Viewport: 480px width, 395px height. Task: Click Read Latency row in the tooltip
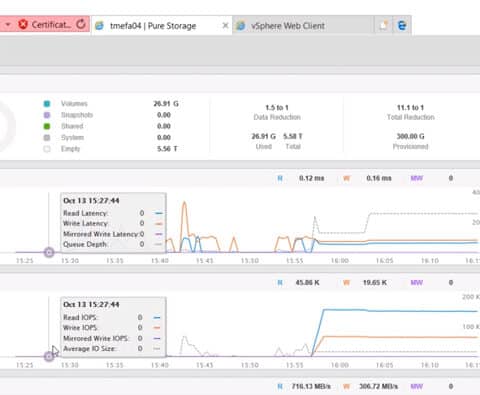pos(113,213)
